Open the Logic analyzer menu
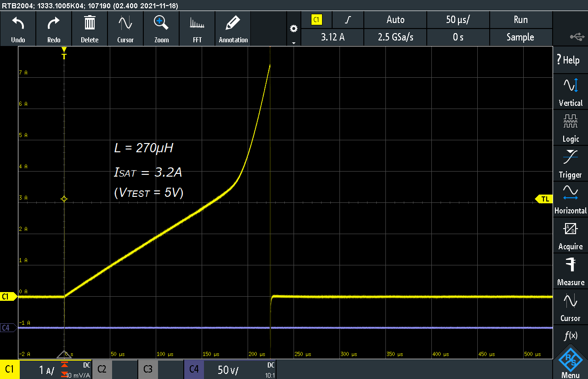Viewport: 588px width, 379px height. (x=570, y=127)
